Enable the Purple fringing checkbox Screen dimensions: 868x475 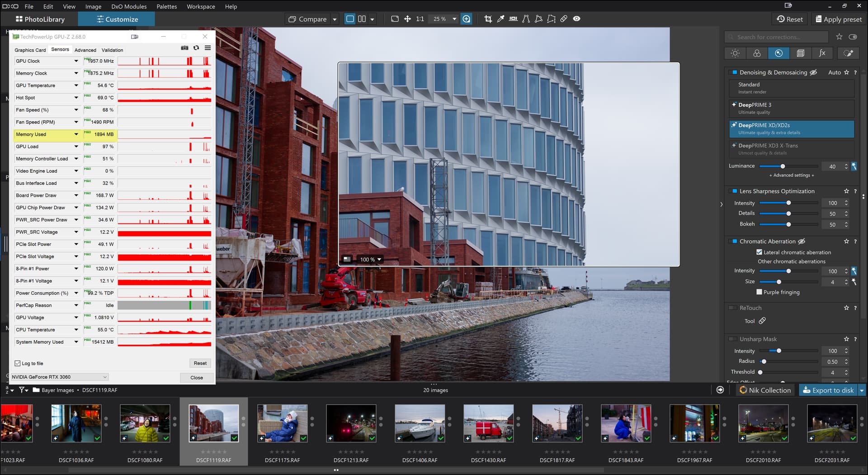[759, 292]
